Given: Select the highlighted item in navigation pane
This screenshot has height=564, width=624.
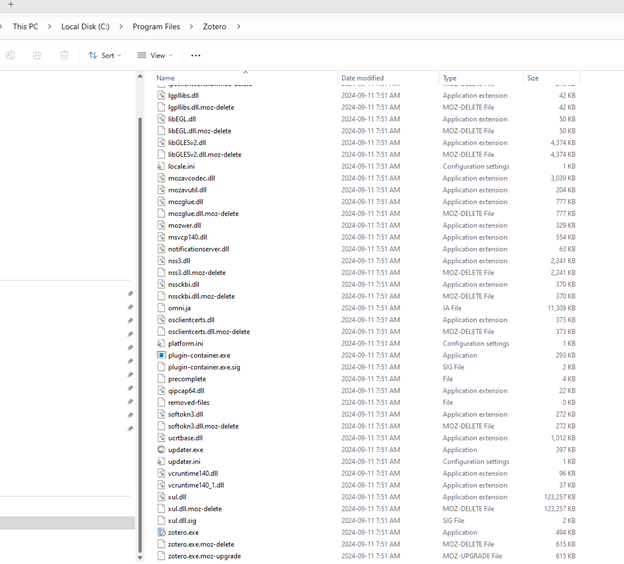Looking at the screenshot, I should 67,523.
